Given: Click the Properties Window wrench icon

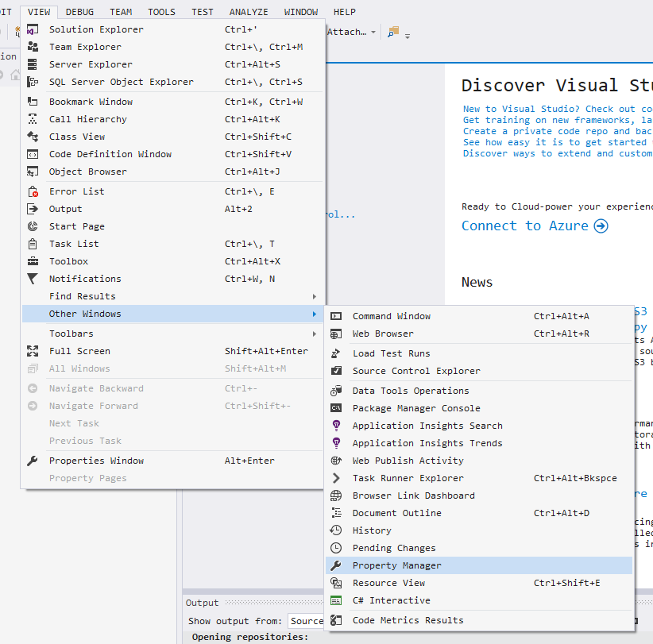Looking at the screenshot, I should (33, 461).
